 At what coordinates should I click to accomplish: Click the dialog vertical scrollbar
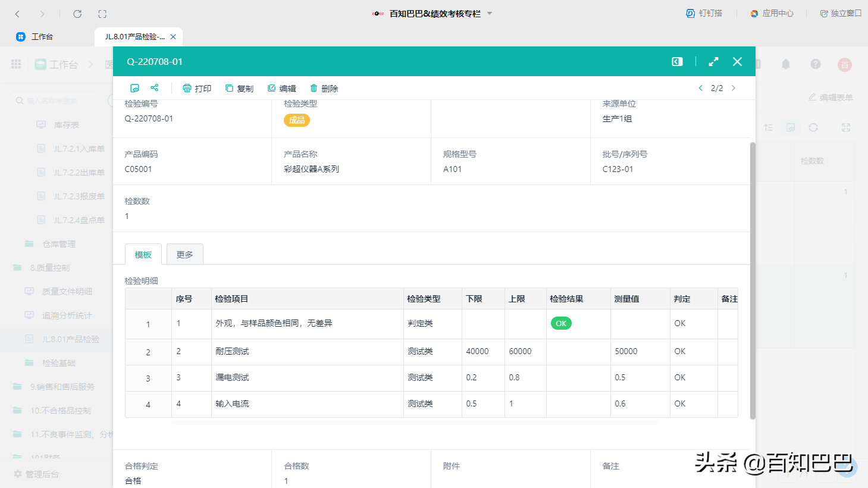point(753,280)
